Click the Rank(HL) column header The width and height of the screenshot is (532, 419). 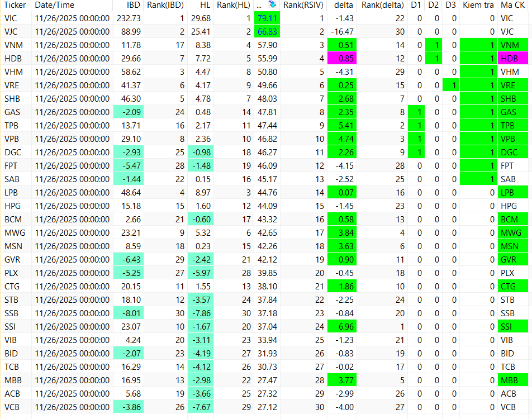click(x=234, y=5)
